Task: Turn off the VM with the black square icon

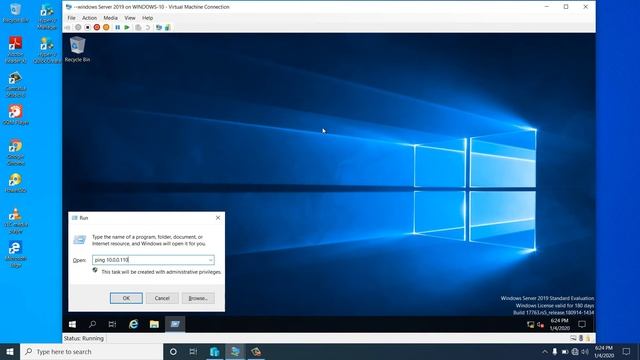Action: point(87,27)
